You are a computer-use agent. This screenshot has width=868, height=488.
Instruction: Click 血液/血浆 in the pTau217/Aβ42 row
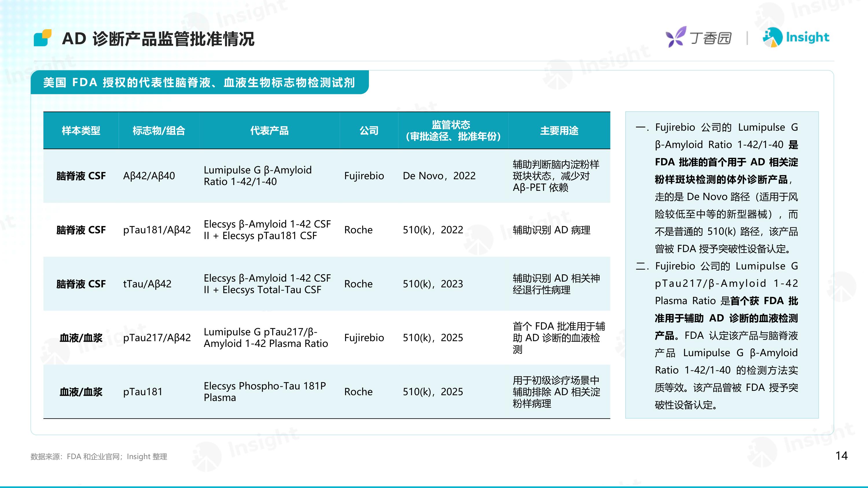click(x=81, y=338)
